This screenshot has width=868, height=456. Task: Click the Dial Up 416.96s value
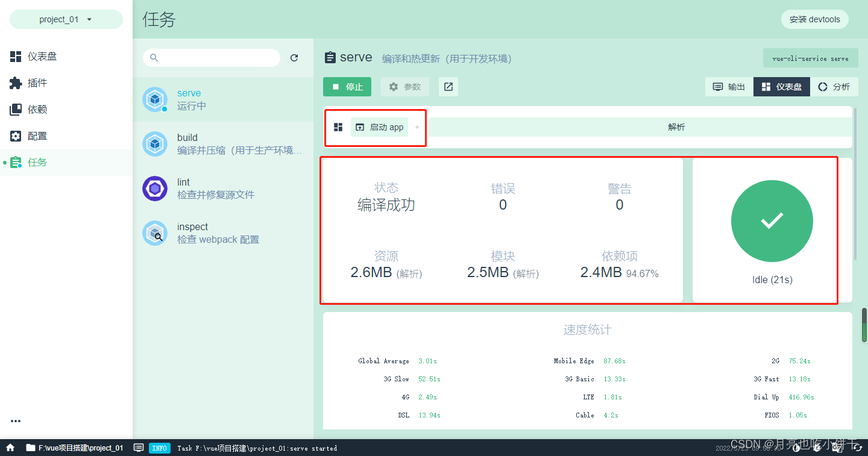pos(801,397)
